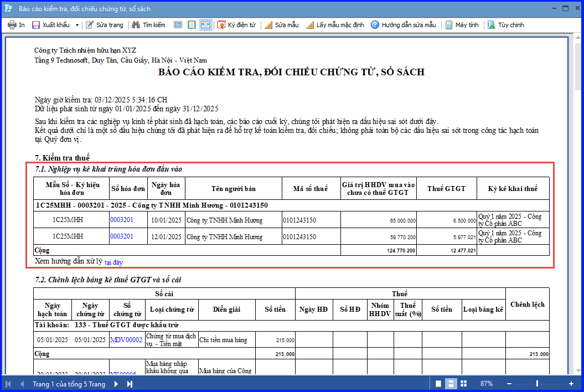Click the Xuất khẩu export button

(51, 25)
